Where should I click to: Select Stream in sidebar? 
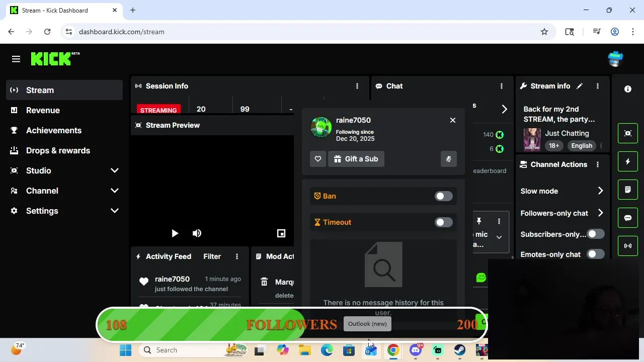click(64, 90)
